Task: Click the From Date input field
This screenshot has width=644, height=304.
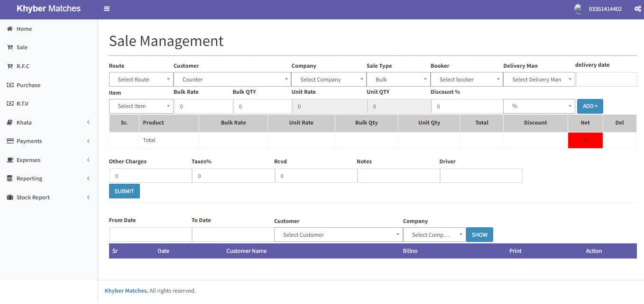Action: point(150,235)
